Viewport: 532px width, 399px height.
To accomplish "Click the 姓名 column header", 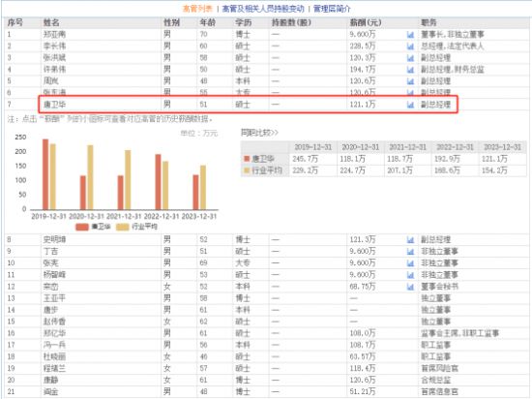I will click(51, 22).
